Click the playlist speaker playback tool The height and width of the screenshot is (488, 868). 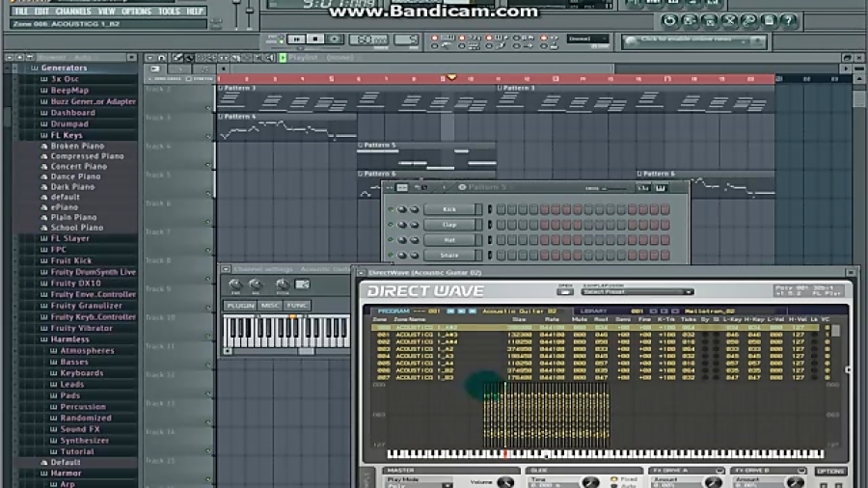pos(270,58)
